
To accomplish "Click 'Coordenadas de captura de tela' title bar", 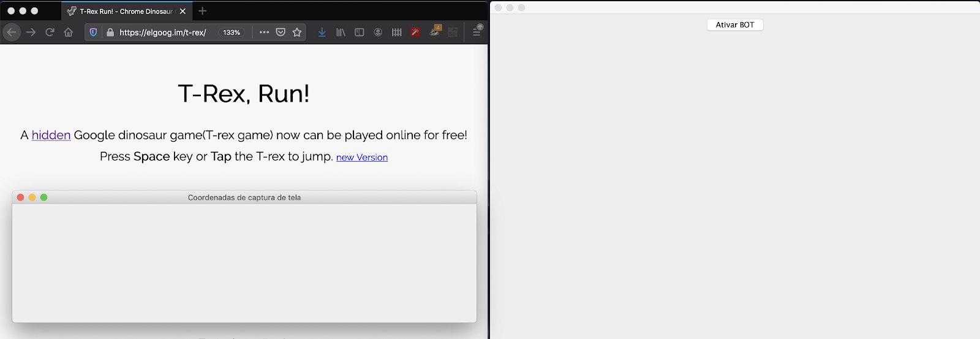I will [244, 197].
